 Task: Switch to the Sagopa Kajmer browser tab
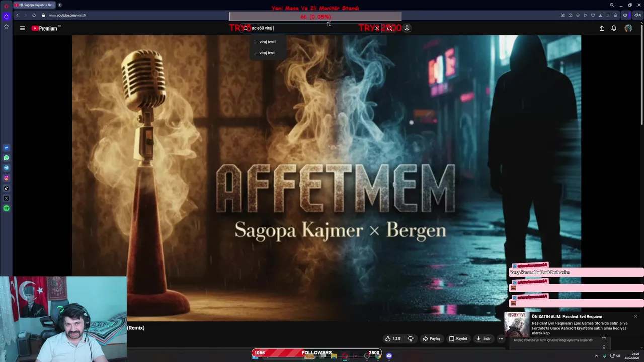coord(34,5)
